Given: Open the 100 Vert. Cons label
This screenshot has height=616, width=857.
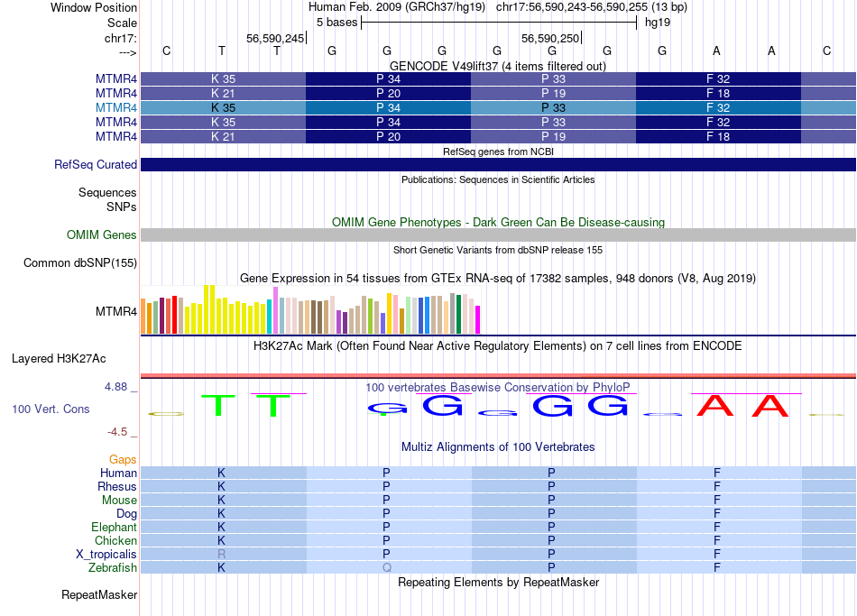Looking at the screenshot, I should pos(51,409).
